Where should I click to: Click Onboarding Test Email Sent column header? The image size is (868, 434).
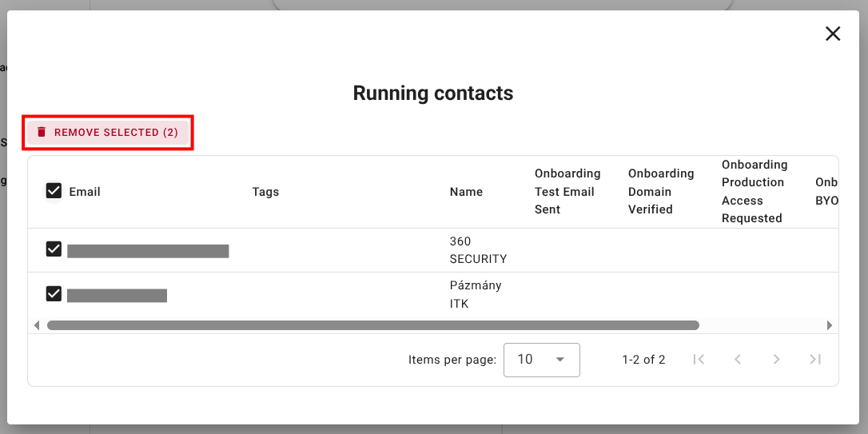pyautogui.click(x=567, y=192)
